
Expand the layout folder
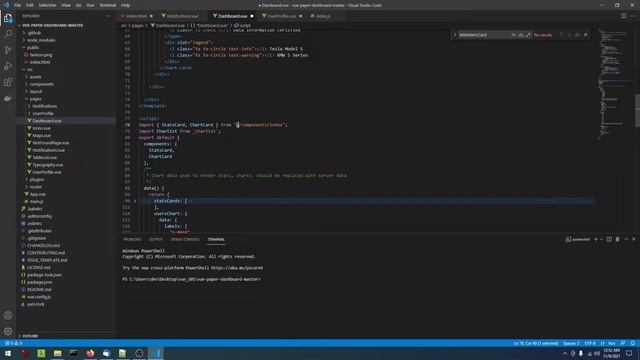[36, 91]
